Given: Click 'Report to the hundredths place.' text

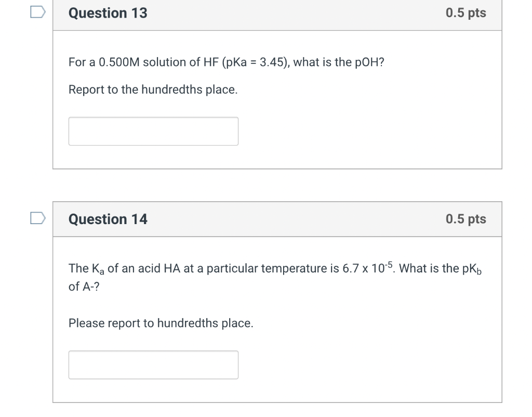Looking at the screenshot, I should [153, 89].
